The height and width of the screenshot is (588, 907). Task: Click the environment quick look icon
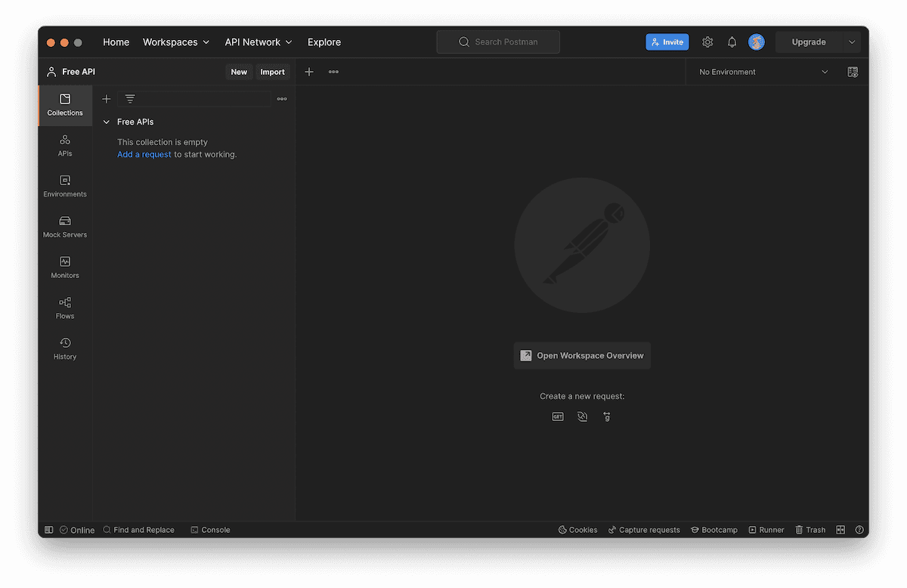click(x=853, y=72)
